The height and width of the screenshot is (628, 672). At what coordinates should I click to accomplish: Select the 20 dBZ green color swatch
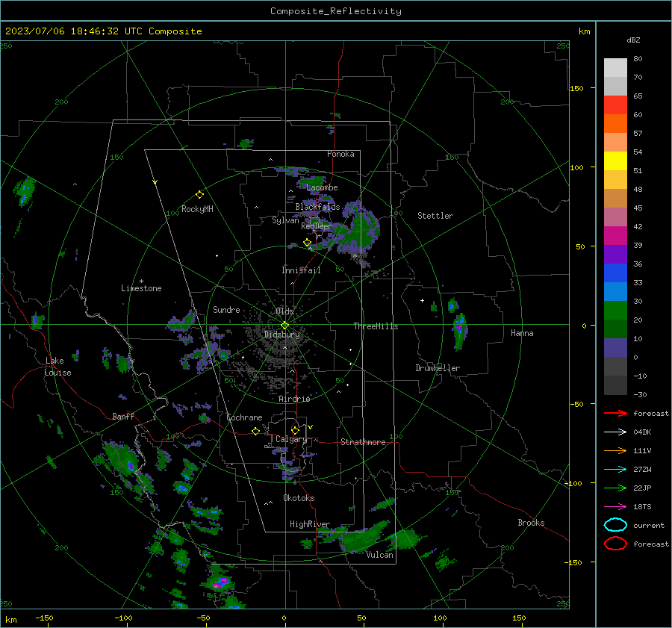[615, 311]
